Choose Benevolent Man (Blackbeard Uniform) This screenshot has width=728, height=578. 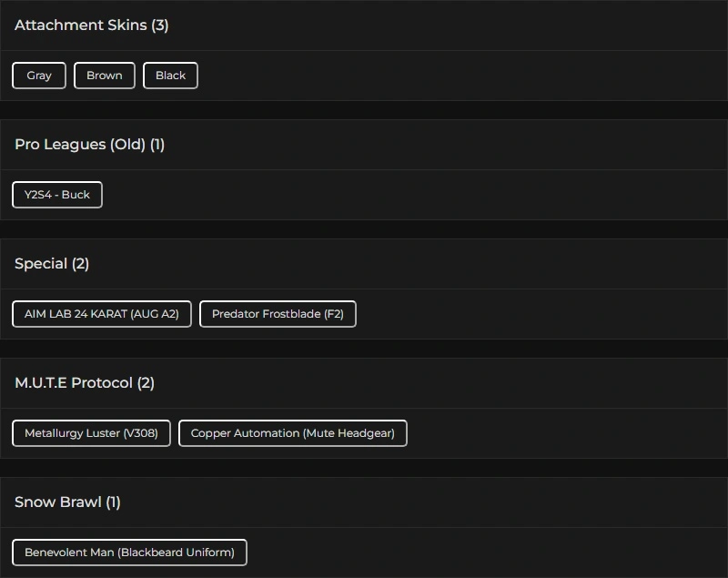pos(129,553)
